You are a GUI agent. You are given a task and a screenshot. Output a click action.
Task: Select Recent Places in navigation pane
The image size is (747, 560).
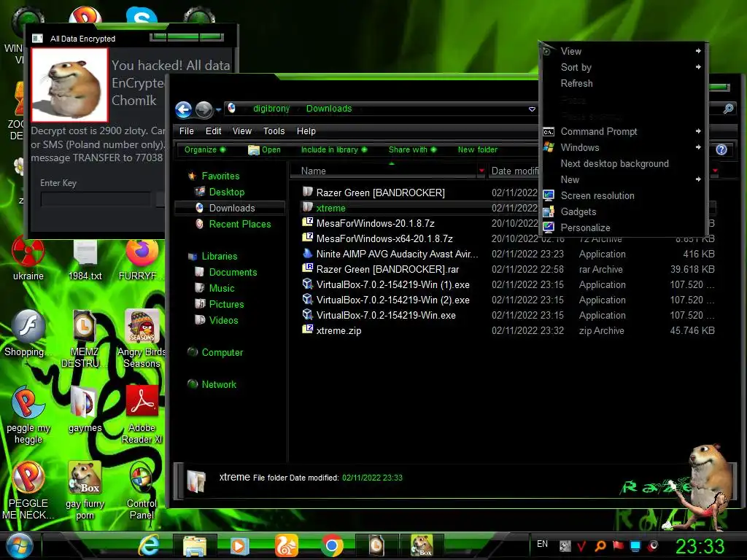click(239, 224)
